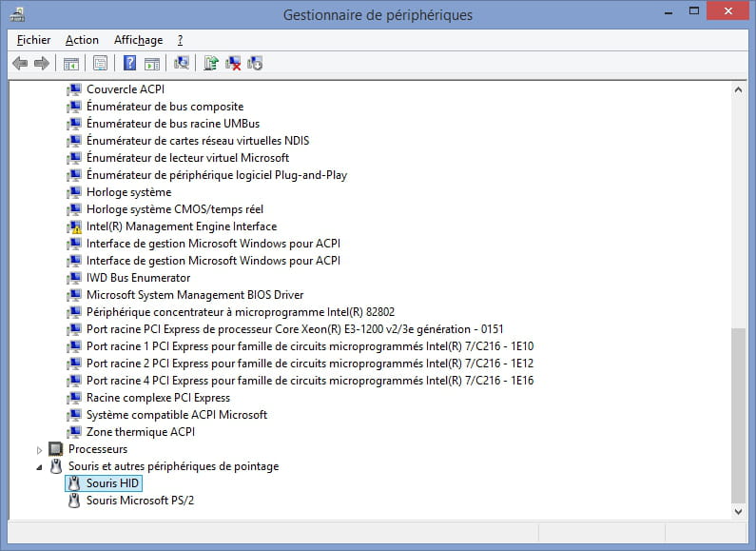Minimize the Gestionnaire de périphériques window

click(669, 11)
